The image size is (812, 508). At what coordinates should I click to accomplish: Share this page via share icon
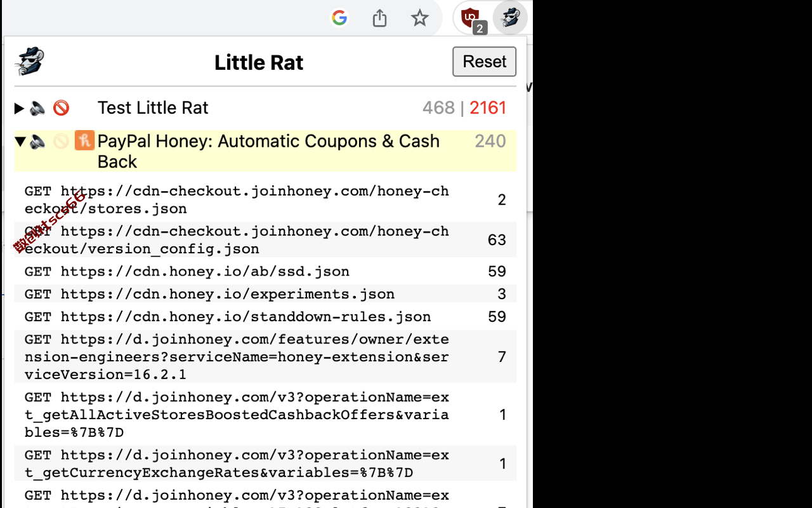[379, 18]
